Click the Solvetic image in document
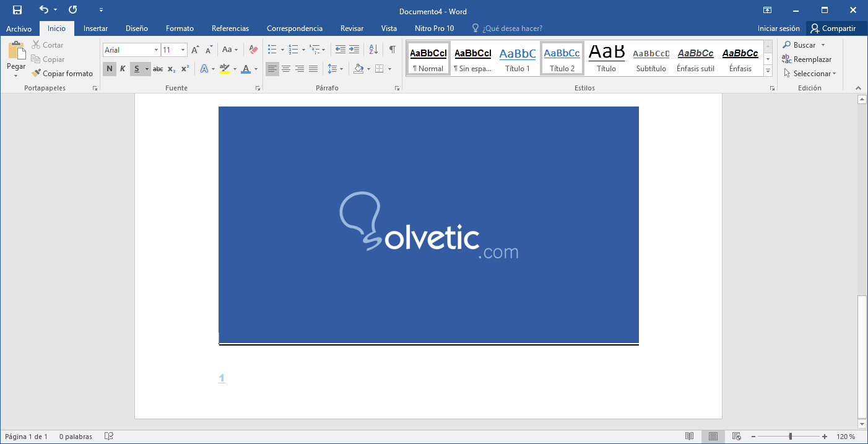 click(x=428, y=225)
